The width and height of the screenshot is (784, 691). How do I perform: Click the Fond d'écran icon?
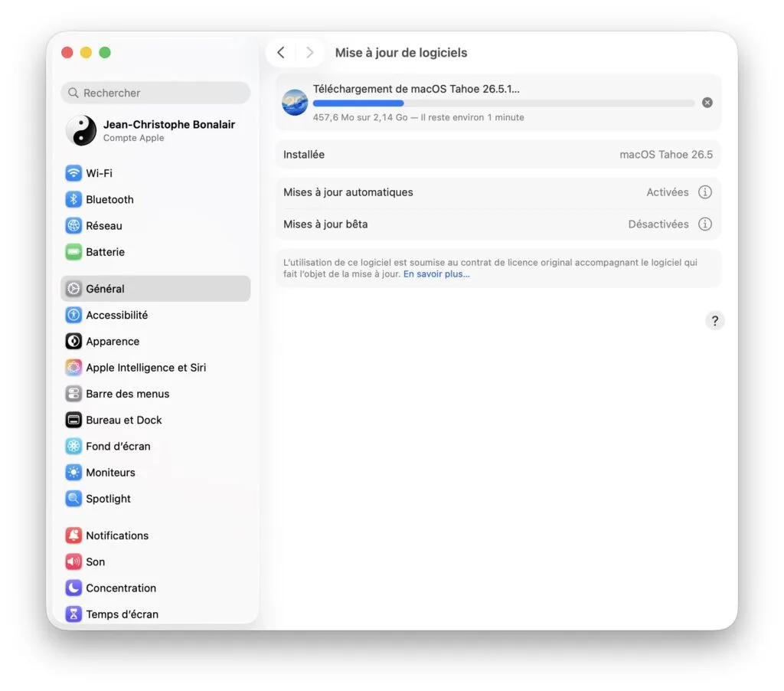point(73,447)
